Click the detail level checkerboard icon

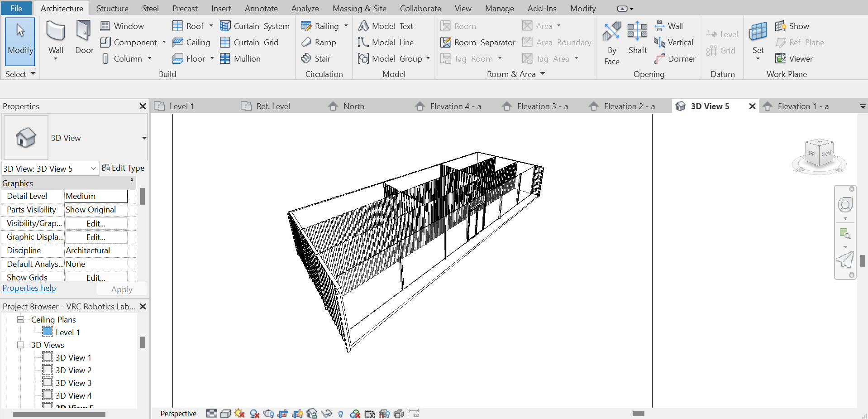tap(211, 413)
